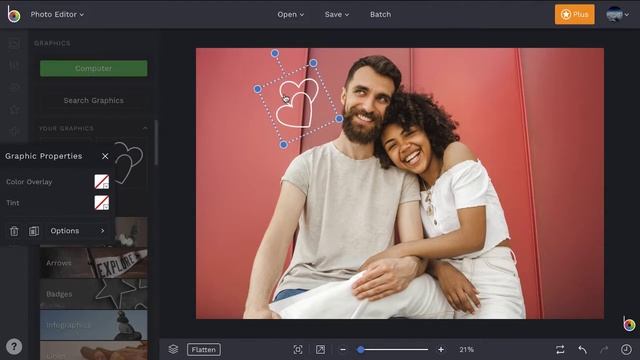
Task: Open the Photo Editor dropdown
Action: (x=57, y=14)
